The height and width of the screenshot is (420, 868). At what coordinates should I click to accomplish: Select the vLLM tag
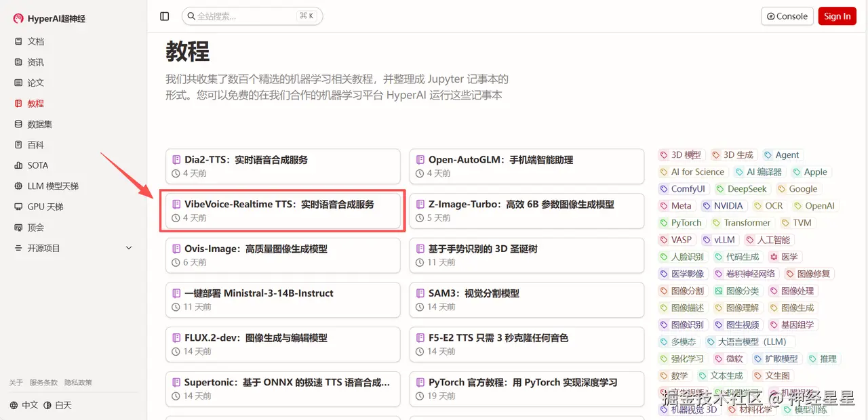coord(719,240)
